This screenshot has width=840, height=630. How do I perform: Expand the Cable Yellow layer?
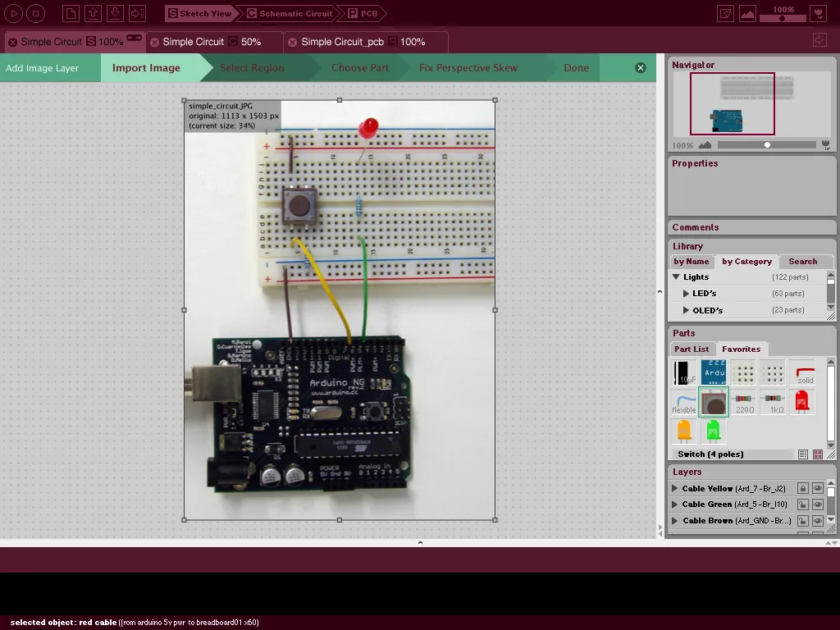[675, 489]
